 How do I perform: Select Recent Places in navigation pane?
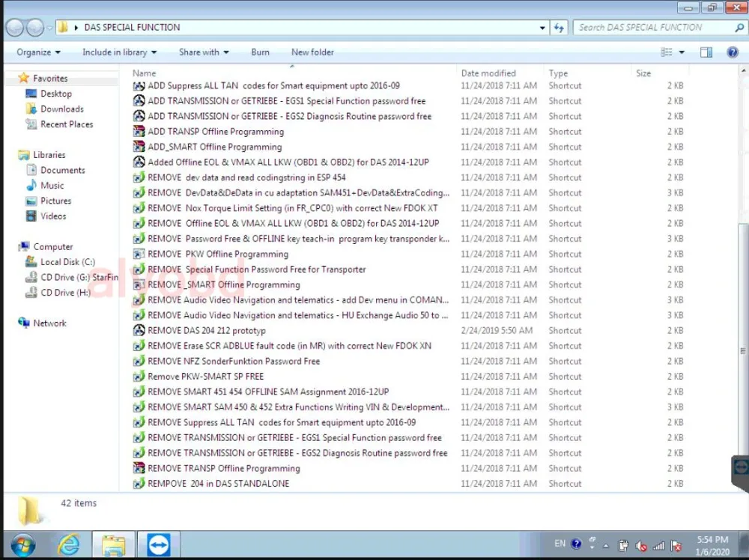tap(67, 124)
